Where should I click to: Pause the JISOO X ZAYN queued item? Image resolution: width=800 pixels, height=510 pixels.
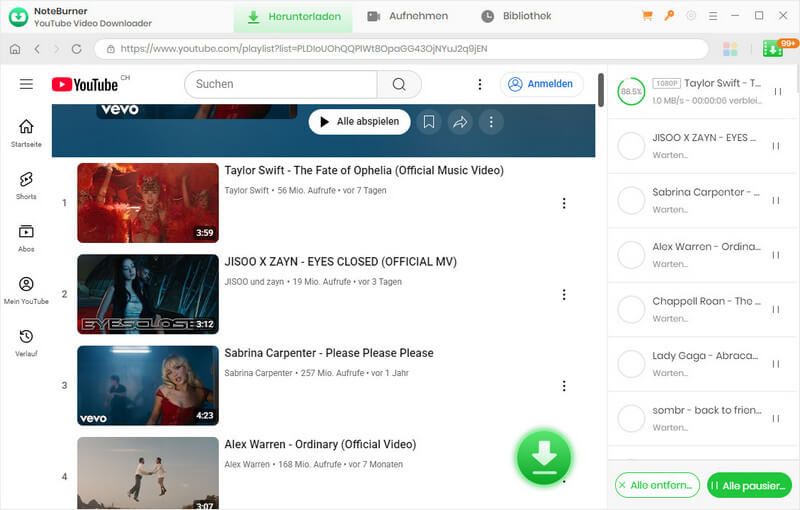point(777,146)
